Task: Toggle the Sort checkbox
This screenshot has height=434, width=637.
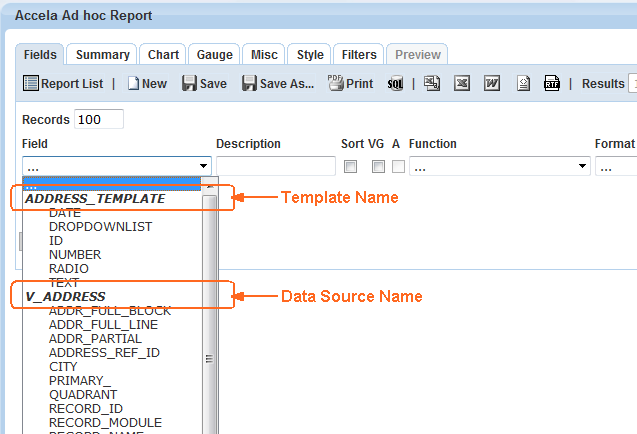Action: [351, 166]
